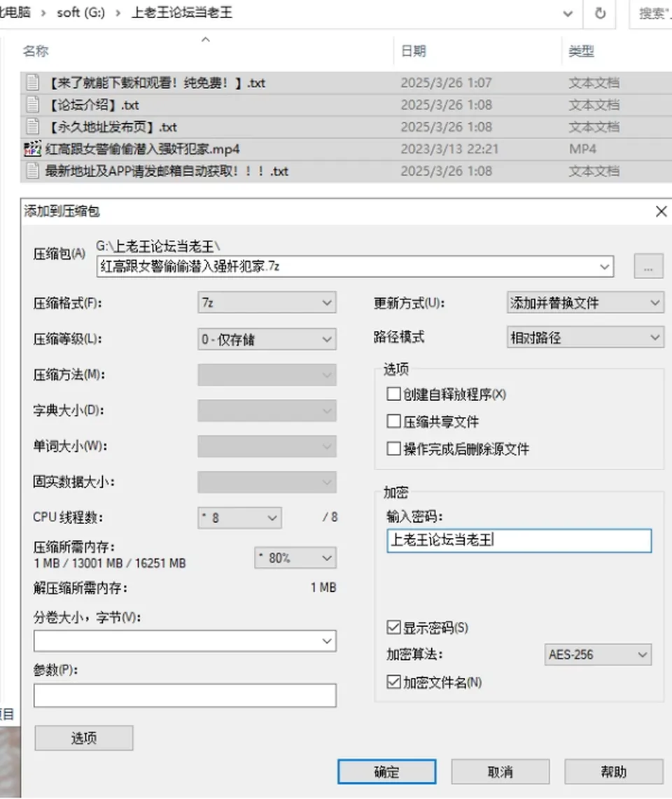The width and height of the screenshot is (672, 799).
Task: Click the date 2023/3/13 22:21
Action: [x=448, y=149]
